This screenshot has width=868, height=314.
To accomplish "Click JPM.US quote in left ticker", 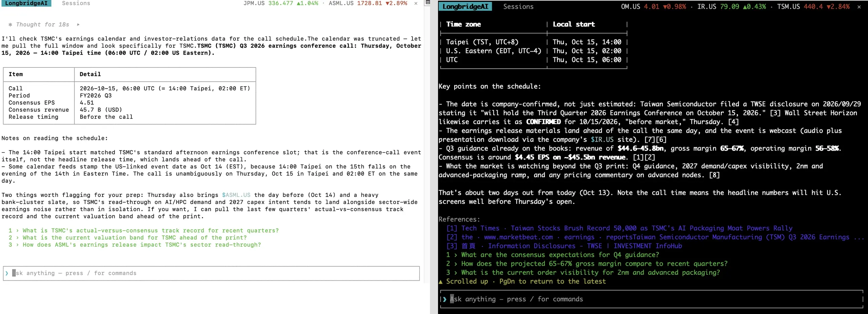I will (x=281, y=3).
